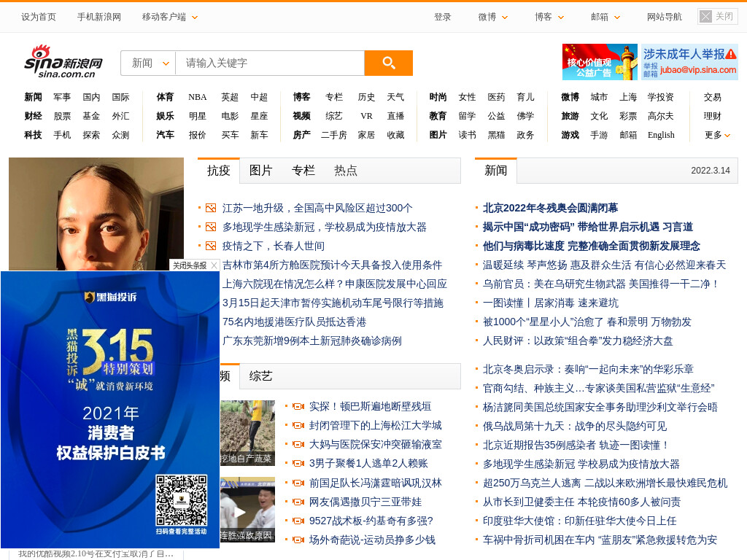Go to the 财经 navigation section
The width and height of the screenshot is (747, 560).
coord(34,116)
